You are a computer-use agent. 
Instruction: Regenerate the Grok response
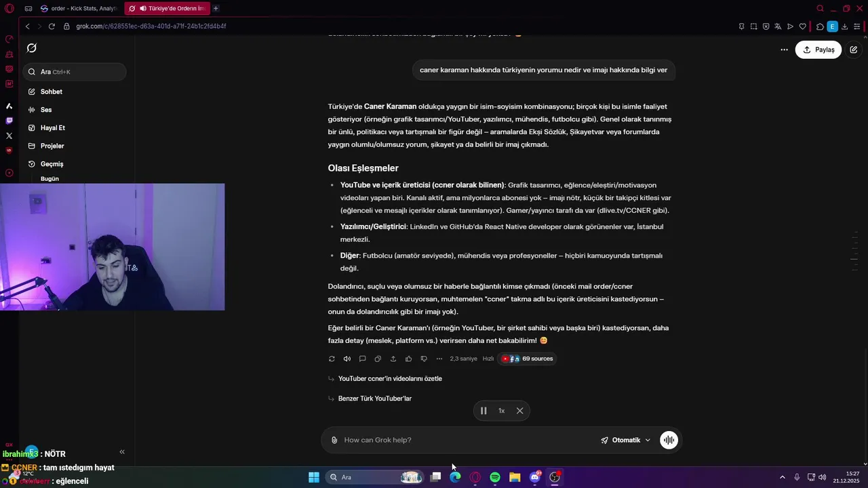(332, 359)
